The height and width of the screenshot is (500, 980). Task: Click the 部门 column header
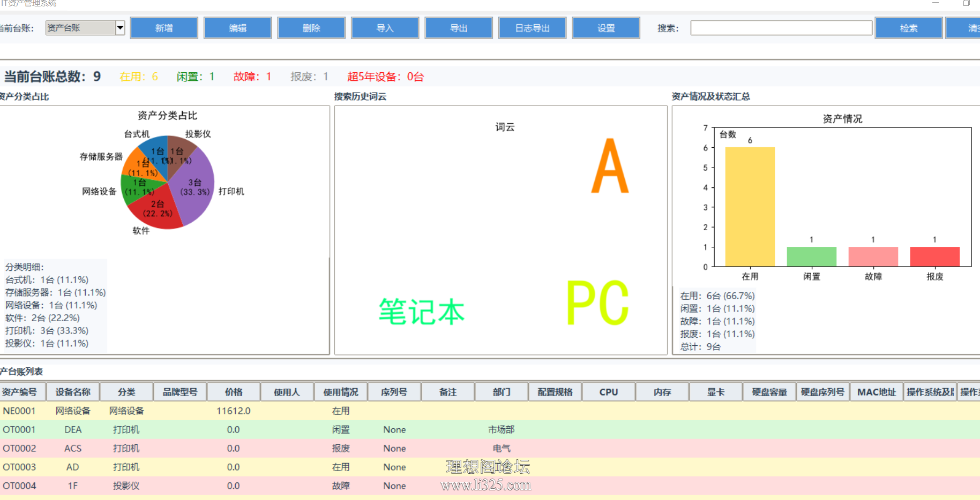[x=502, y=392]
